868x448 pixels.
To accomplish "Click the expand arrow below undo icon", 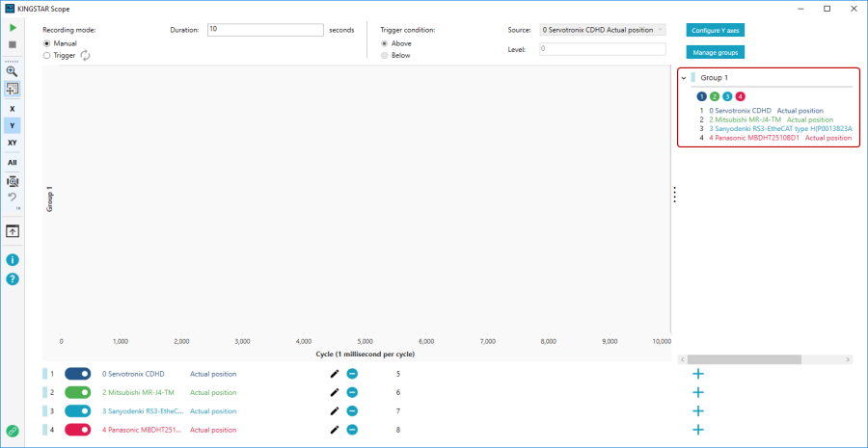I will [x=18, y=208].
